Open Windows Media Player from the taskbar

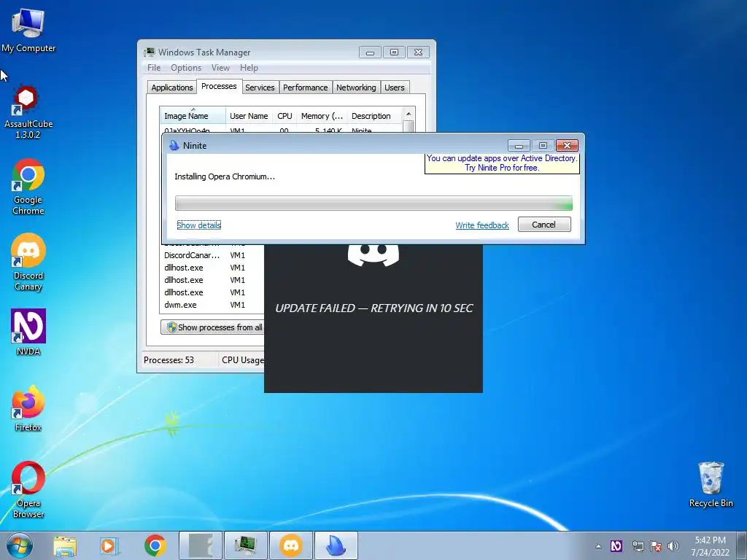tap(109, 545)
